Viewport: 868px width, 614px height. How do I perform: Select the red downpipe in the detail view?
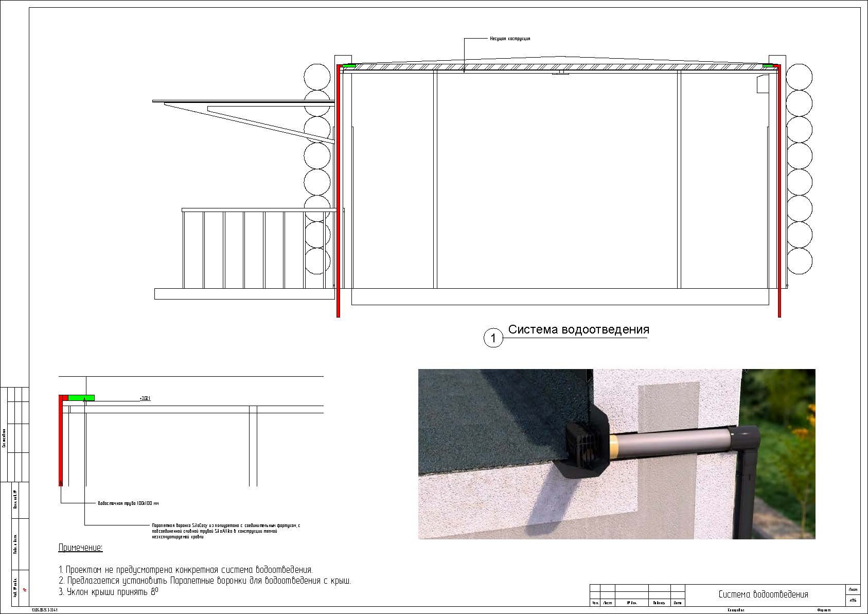61,441
